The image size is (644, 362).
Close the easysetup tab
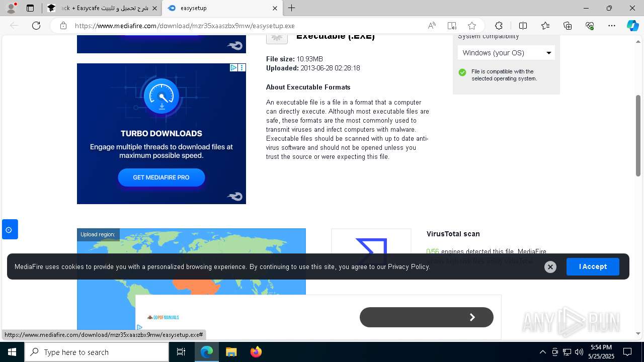pos(275,8)
